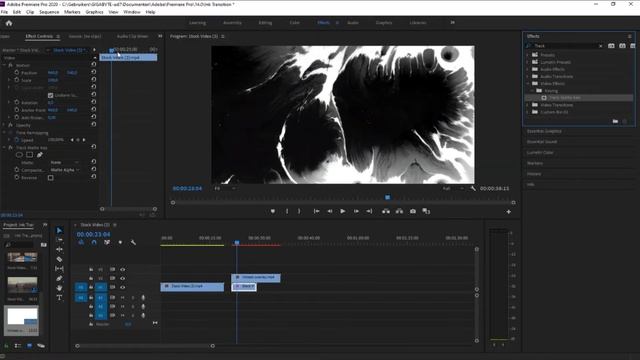Create a new custom bin in Effects panel
The height and width of the screenshot is (360, 640).
point(615,121)
